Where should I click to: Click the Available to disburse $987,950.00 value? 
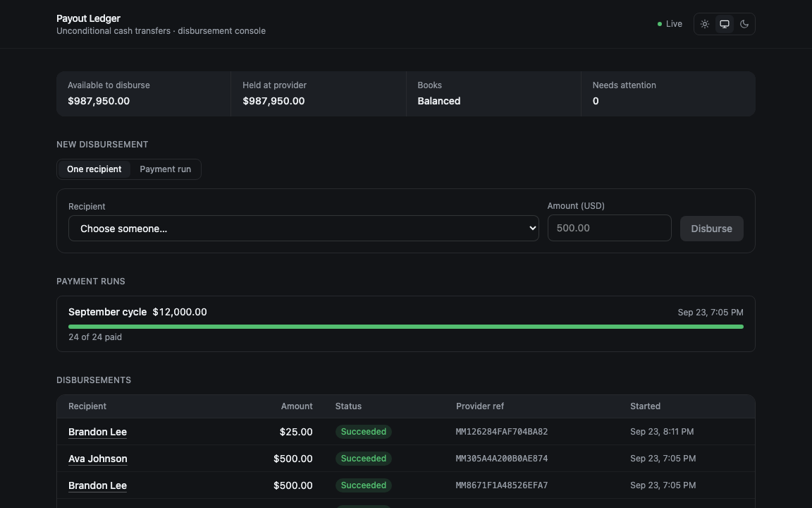coord(99,101)
